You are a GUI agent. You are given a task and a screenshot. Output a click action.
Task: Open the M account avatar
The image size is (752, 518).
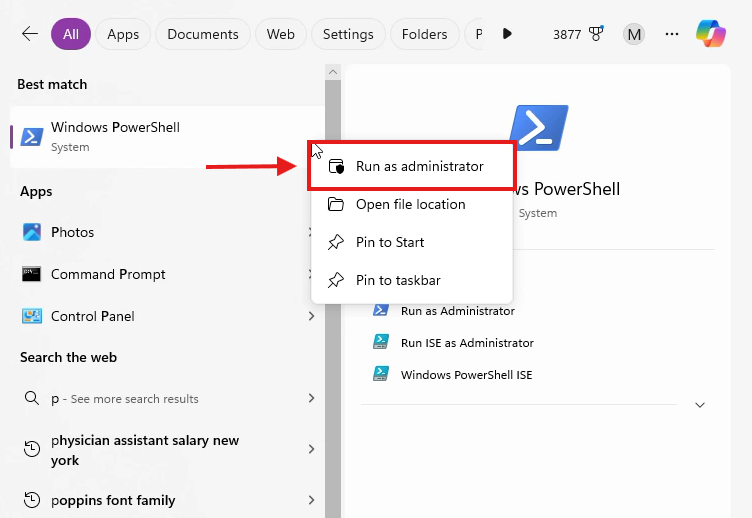tap(634, 34)
